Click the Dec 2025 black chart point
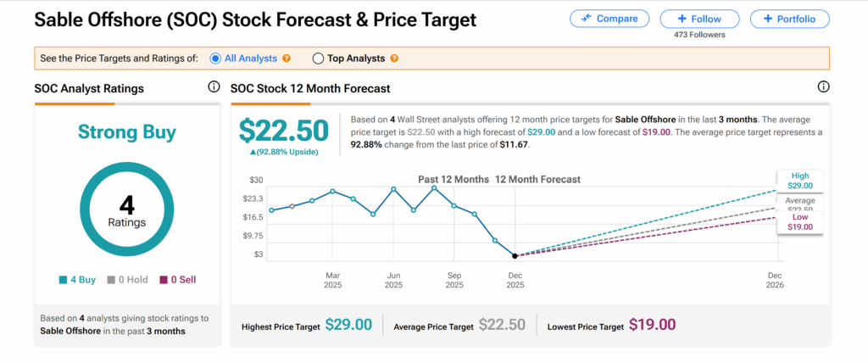The image size is (868, 363). point(515,255)
